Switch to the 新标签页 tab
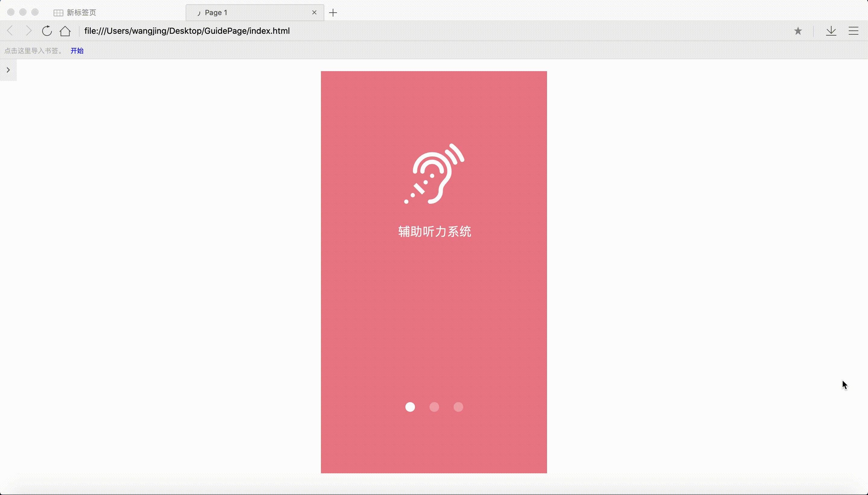868x495 pixels. (x=81, y=13)
